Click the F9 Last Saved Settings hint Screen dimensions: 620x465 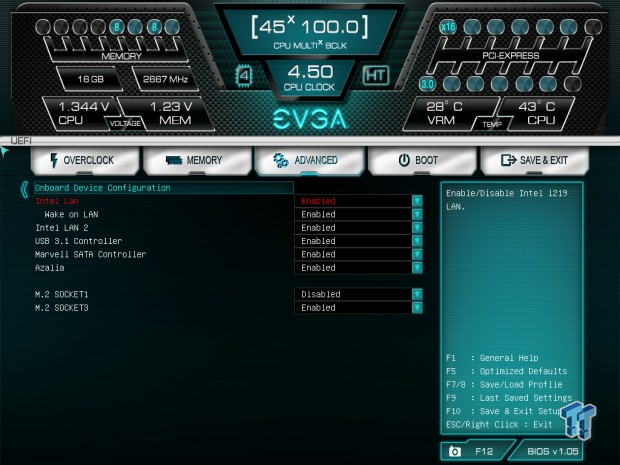point(509,398)
